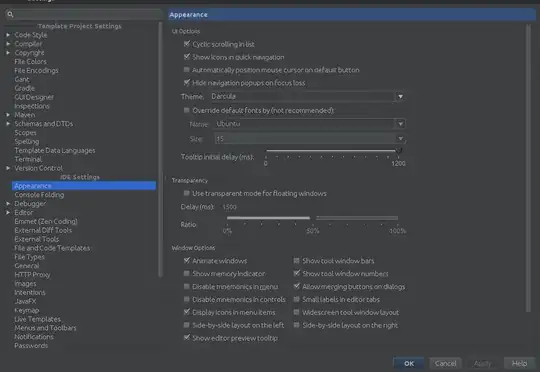Click the OK button
Image resolution: width=540 pixels, height=372 pixels.
pyautogui.click(x=409, y=363)
